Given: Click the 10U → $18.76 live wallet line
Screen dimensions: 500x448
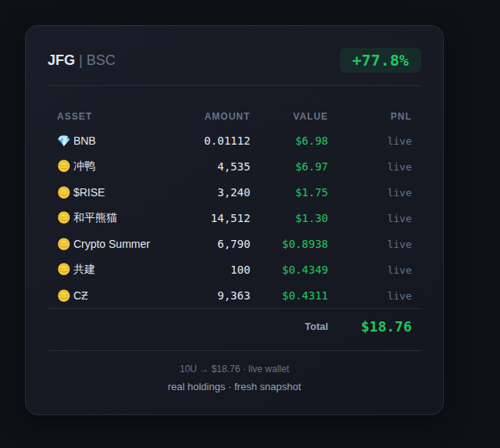Looking at the screenshot, I should tap(234, 369).
